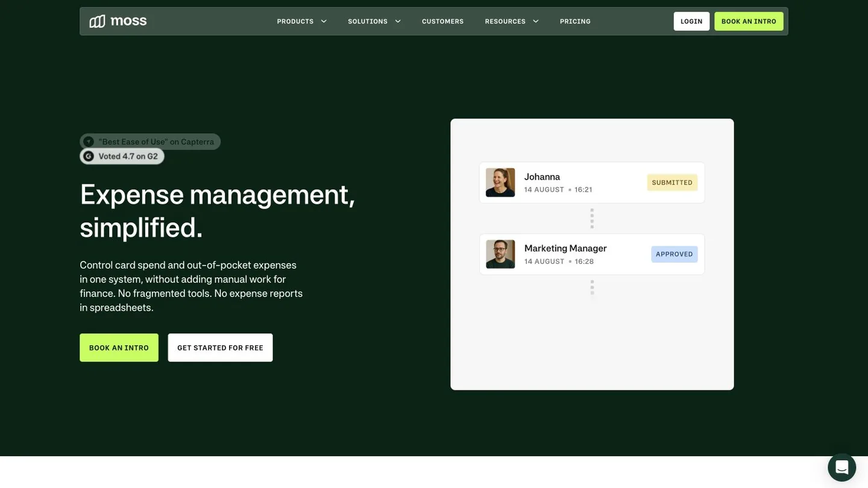Click the moss wordmark text
This screenshot has height=488, width=868.
click(x=128, y=21)
